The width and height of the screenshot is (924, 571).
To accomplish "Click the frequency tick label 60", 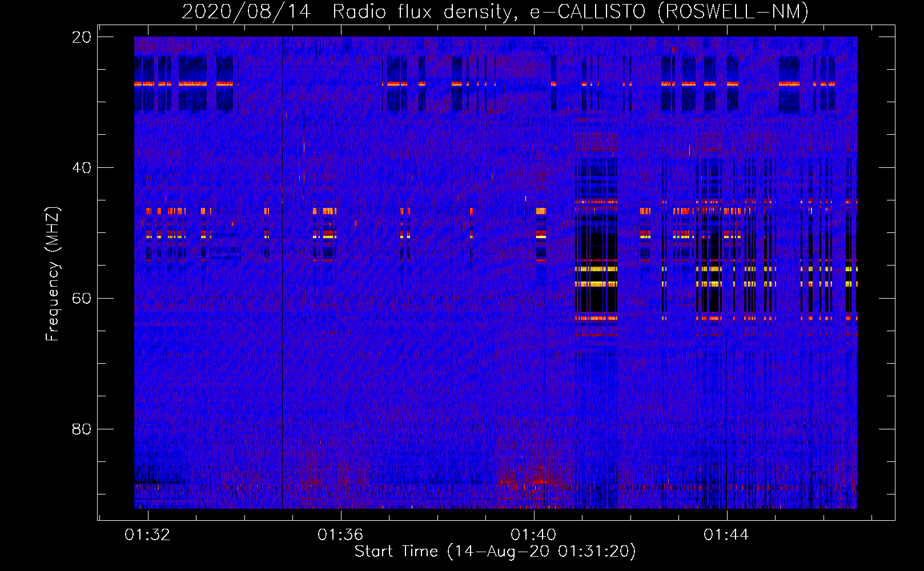I will point(82,299).
